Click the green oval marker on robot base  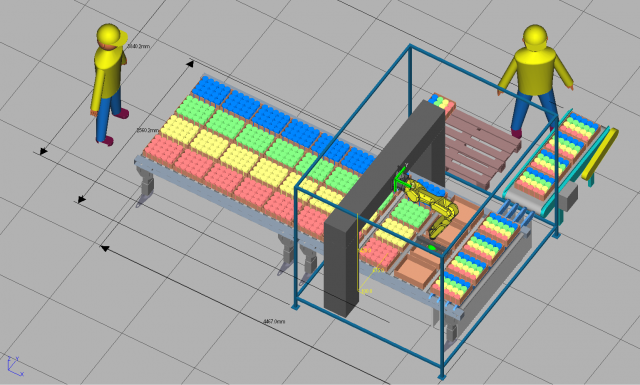click(x=431, y=247)
